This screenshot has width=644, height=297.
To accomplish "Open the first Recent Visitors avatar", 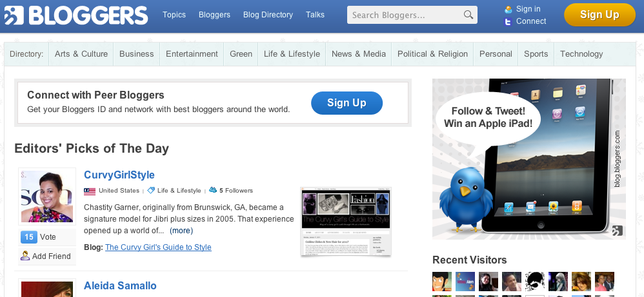I will pos(442,282).
